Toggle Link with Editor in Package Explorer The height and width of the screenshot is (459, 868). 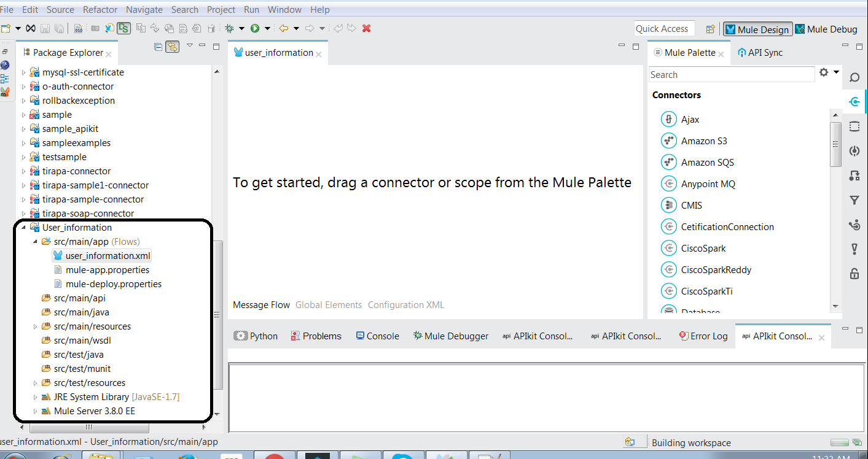172,47
